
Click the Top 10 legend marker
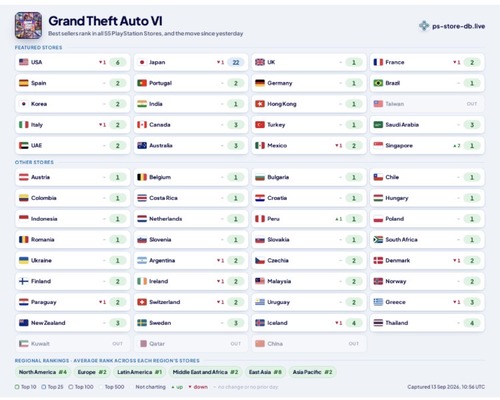click(x=17, y=387)
